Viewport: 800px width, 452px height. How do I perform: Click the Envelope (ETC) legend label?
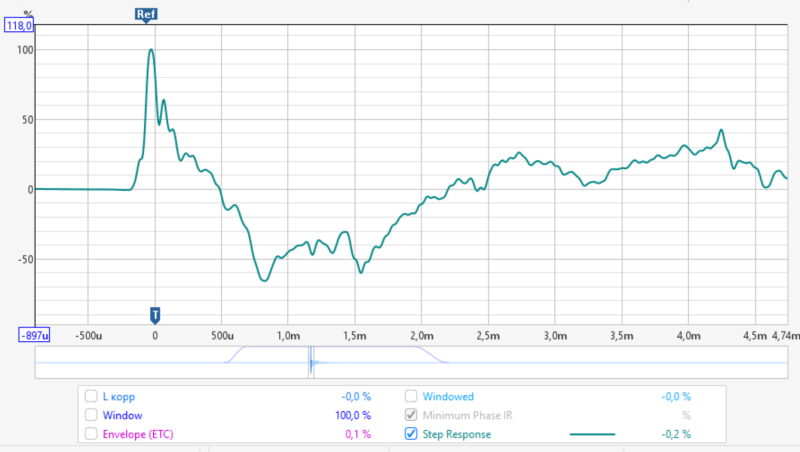coord(143,434)
